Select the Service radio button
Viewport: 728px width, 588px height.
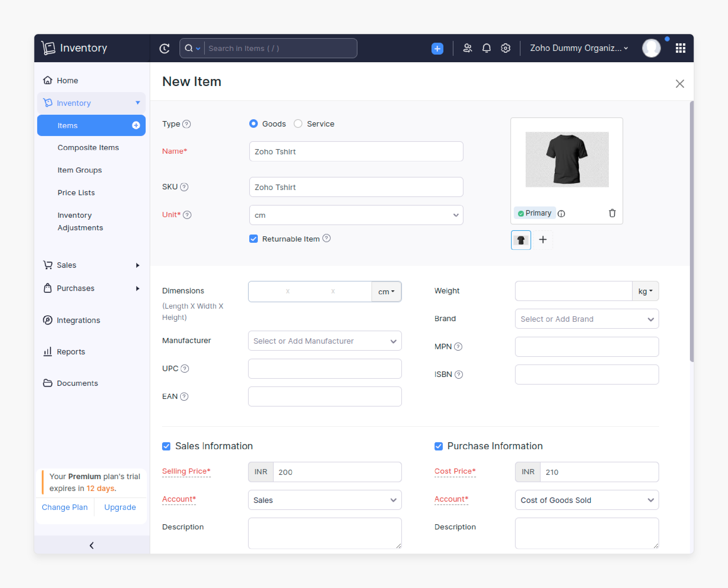(298, 124)
